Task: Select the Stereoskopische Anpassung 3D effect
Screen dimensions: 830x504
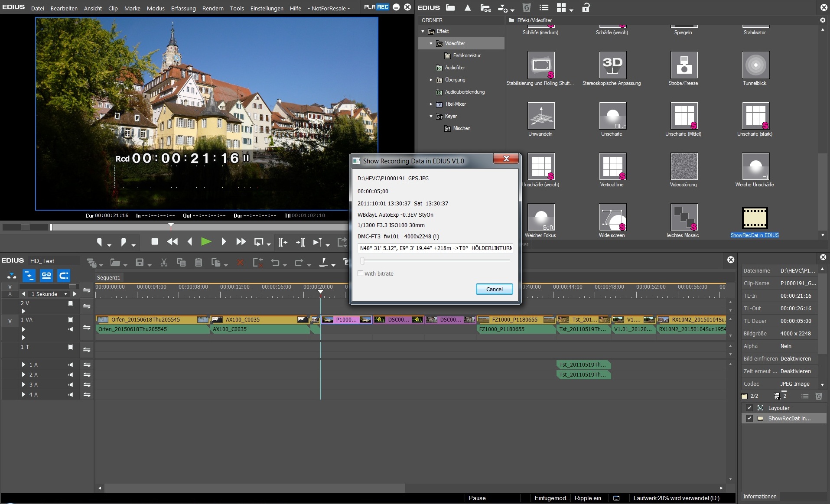Action: click(612, 65)
